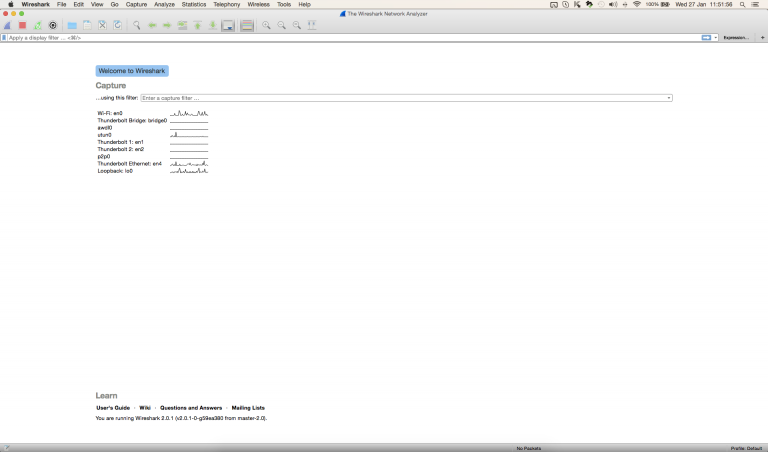Find a packet with the magnifier icon
768x452 pixels.
click(x=137, y=25)
